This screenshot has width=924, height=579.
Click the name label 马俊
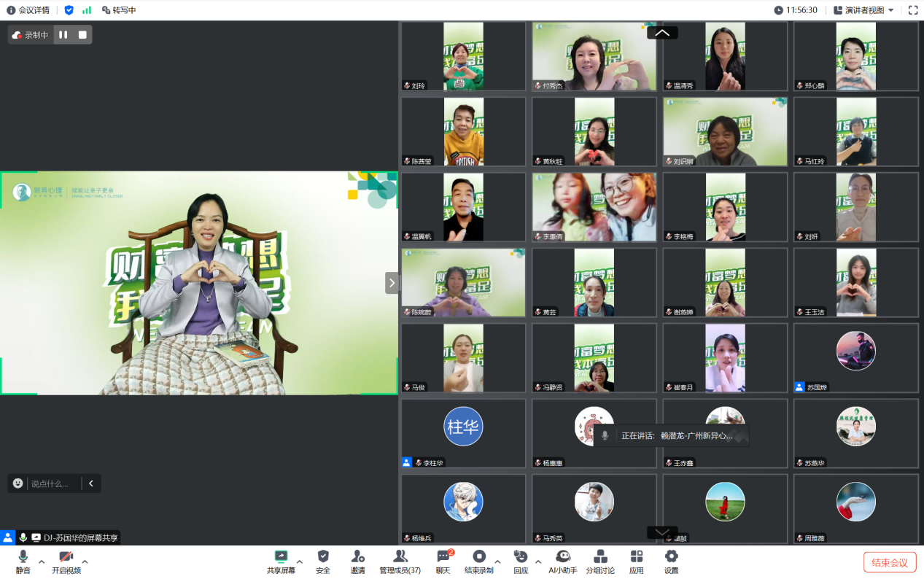pos(418,387)
